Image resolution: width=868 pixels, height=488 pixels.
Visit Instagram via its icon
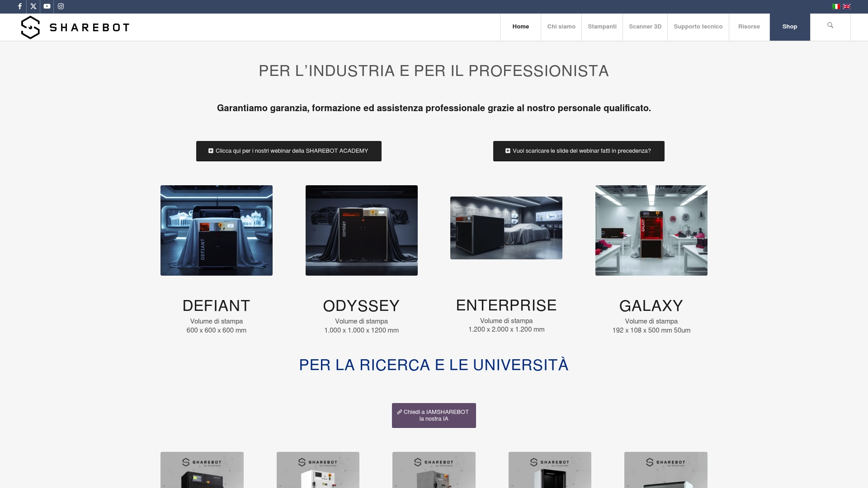coord(61,6)
